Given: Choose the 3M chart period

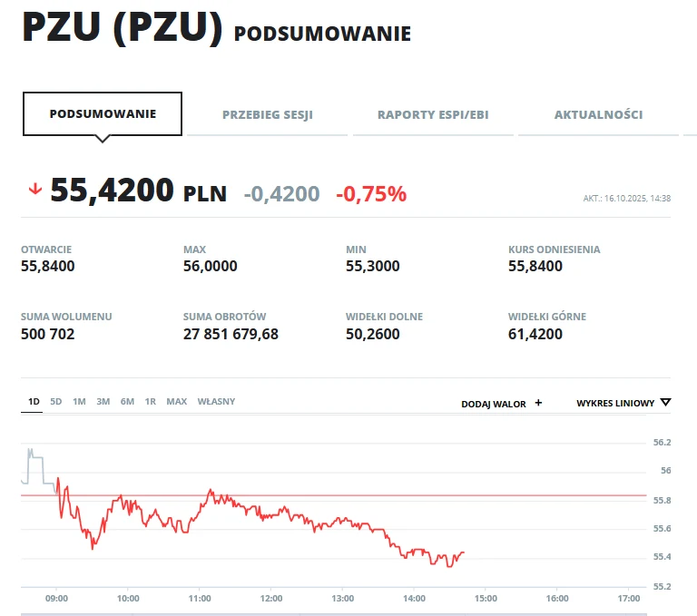Looking at the screenshot, I should click(x=103, y=401).
